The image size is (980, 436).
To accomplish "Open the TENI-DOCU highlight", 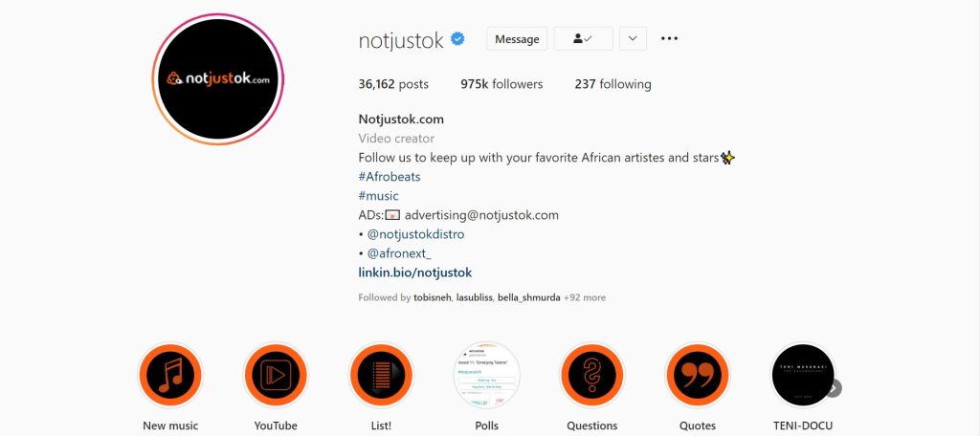I will [803, 375].
